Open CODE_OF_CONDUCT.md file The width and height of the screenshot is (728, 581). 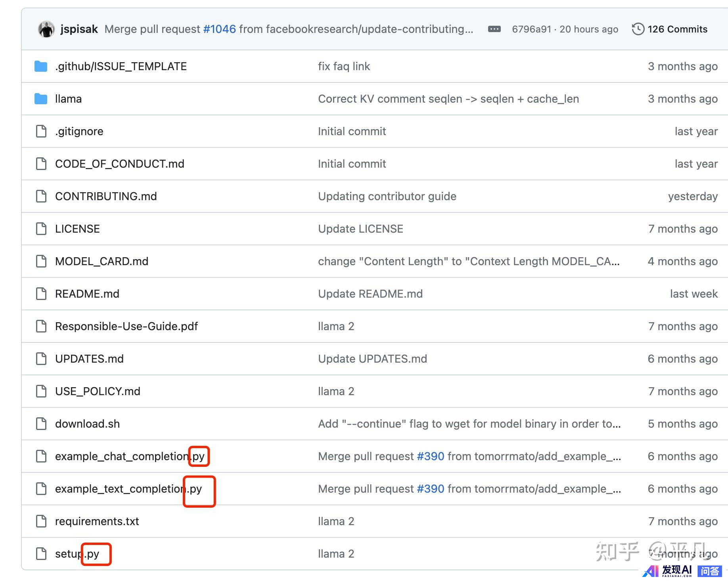tap(120, 164)
